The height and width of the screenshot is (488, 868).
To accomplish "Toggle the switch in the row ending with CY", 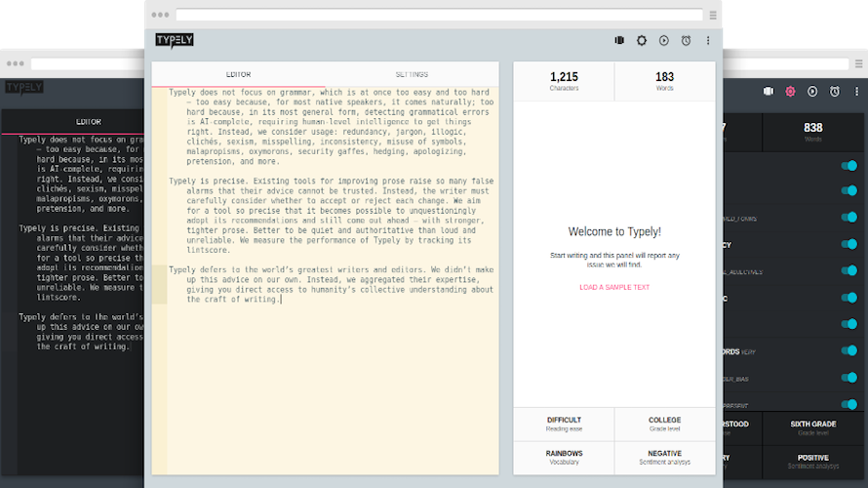I will tap(849, 244).
